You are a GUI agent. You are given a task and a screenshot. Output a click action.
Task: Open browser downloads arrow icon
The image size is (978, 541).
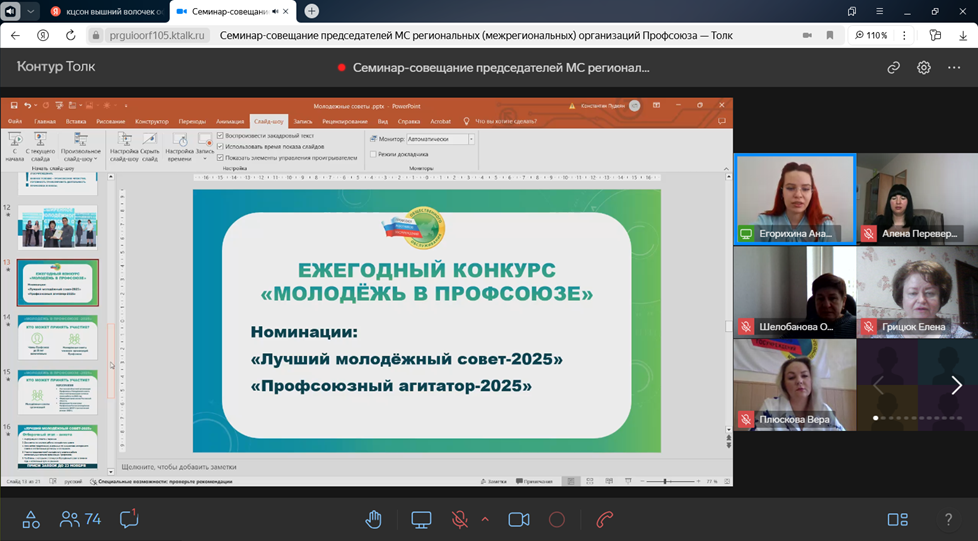click(964, 36)
